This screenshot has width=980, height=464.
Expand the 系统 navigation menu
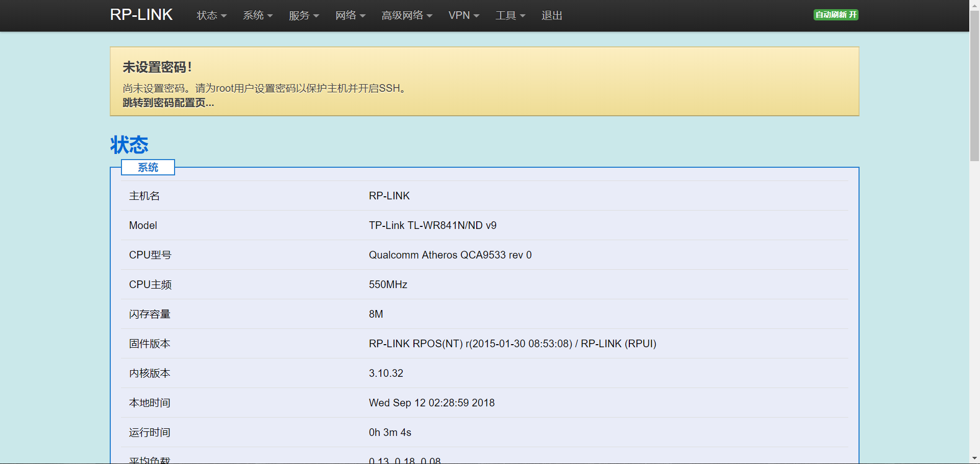tap(258, 15)
